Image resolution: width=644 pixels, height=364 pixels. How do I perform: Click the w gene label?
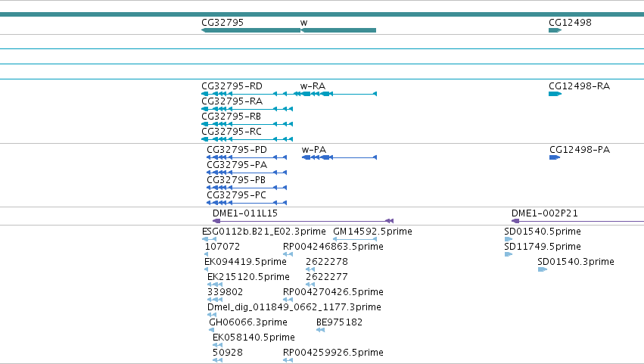point(304,23)
